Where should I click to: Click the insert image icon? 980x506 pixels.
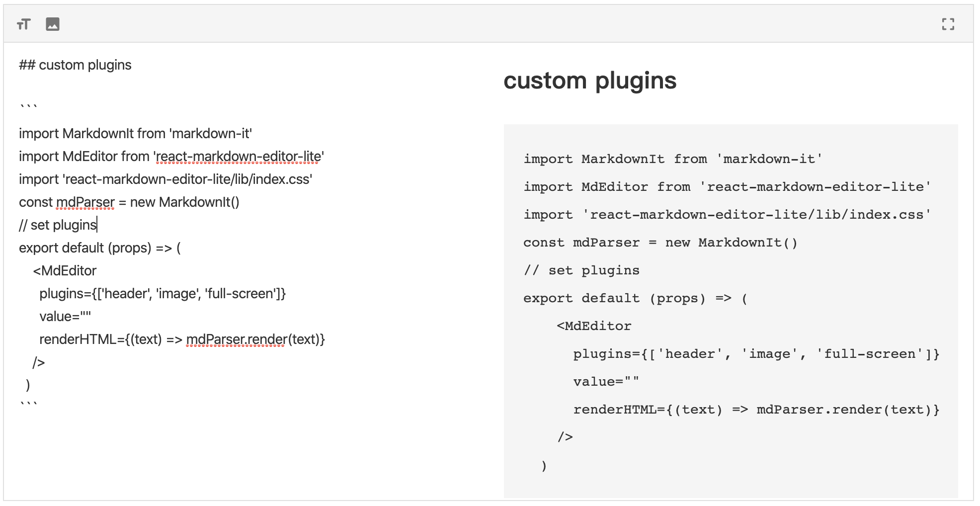[53, 24]
